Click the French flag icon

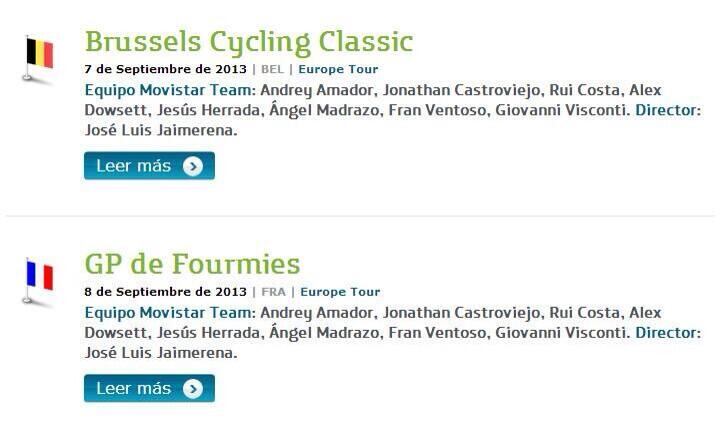pyautogui.click(x=39, y=276)
